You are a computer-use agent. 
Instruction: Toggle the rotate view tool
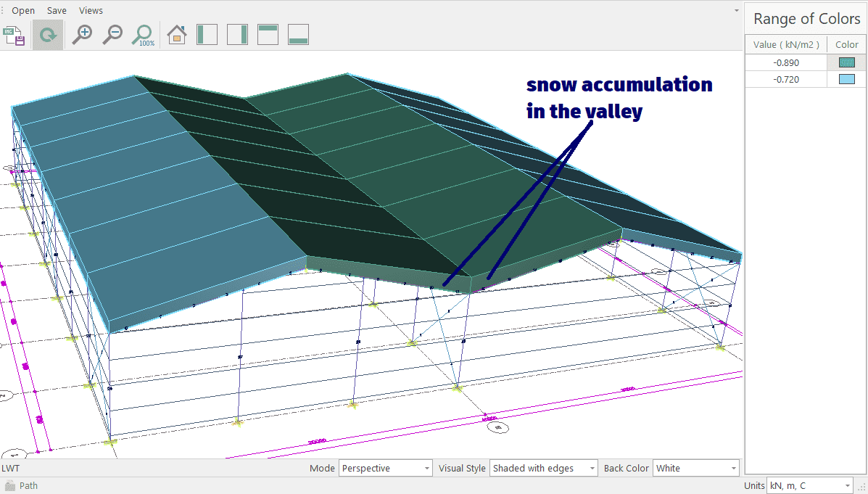[49, 34]
